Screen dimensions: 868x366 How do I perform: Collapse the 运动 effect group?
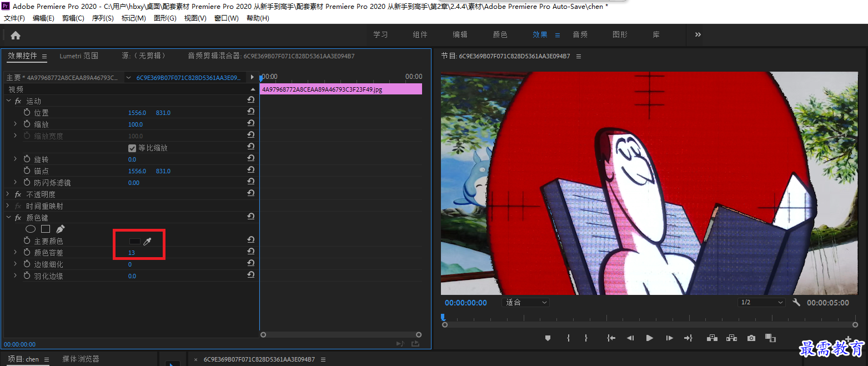tap(8, 101)
